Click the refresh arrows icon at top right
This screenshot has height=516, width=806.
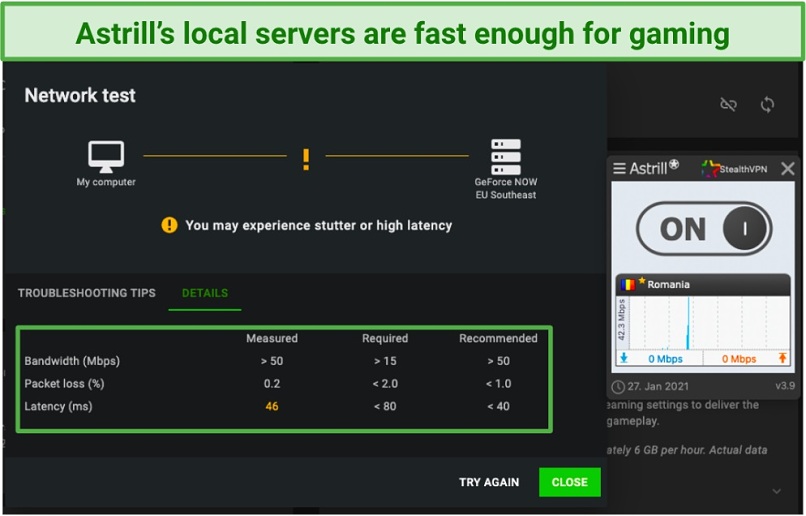point(767,105)
